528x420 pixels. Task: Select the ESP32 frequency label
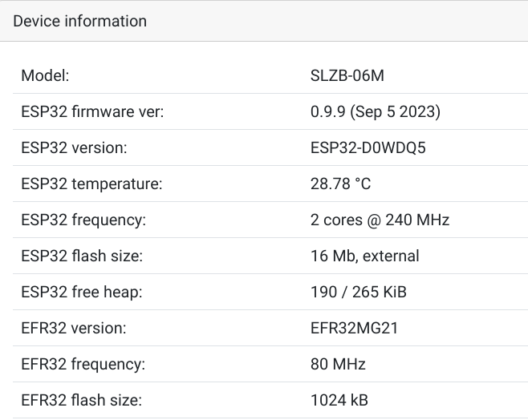pos(83,220)
